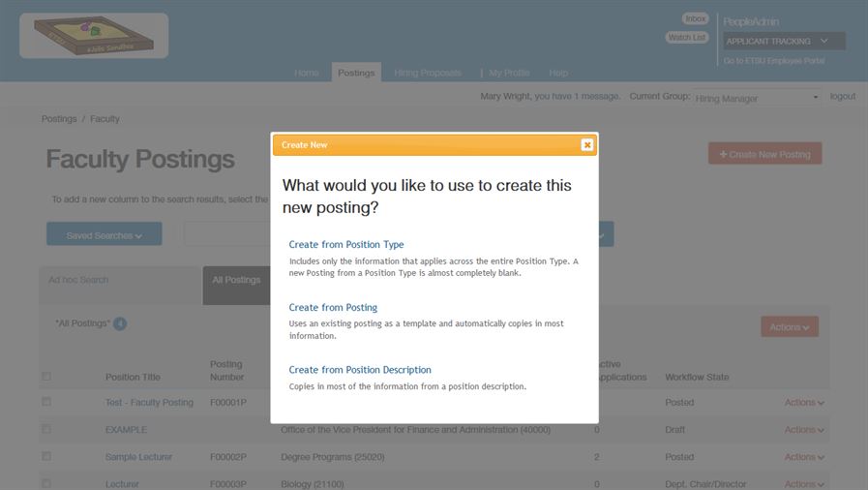The width and height of the screenshot is (868, 490).
Task: Check the EXAMPLE posting row
Action: click(46, 429)
